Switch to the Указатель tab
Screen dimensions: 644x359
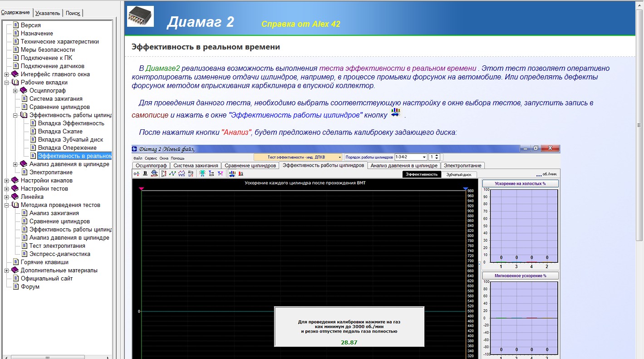pyautogui.click(x=48, y=13)
